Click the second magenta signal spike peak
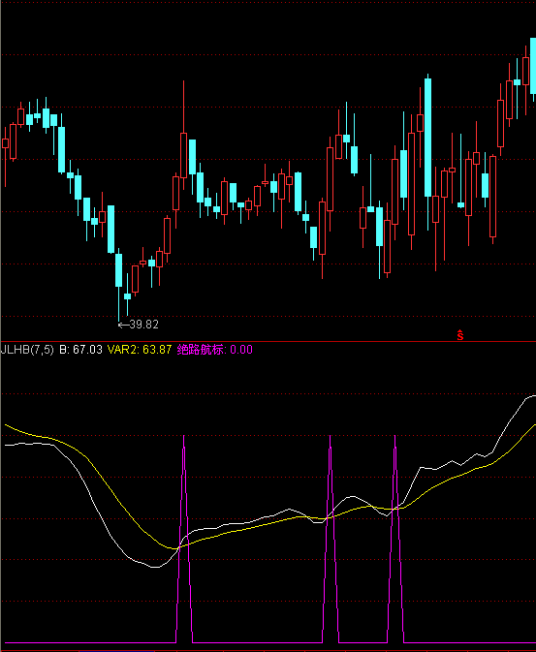Screen dimensions: 536x652 [330, 437]
